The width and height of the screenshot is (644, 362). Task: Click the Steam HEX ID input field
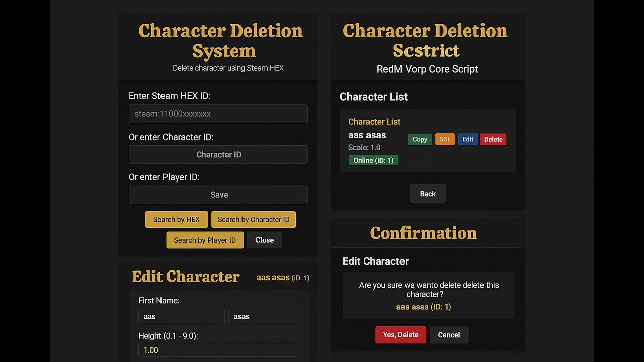point(218,114)
